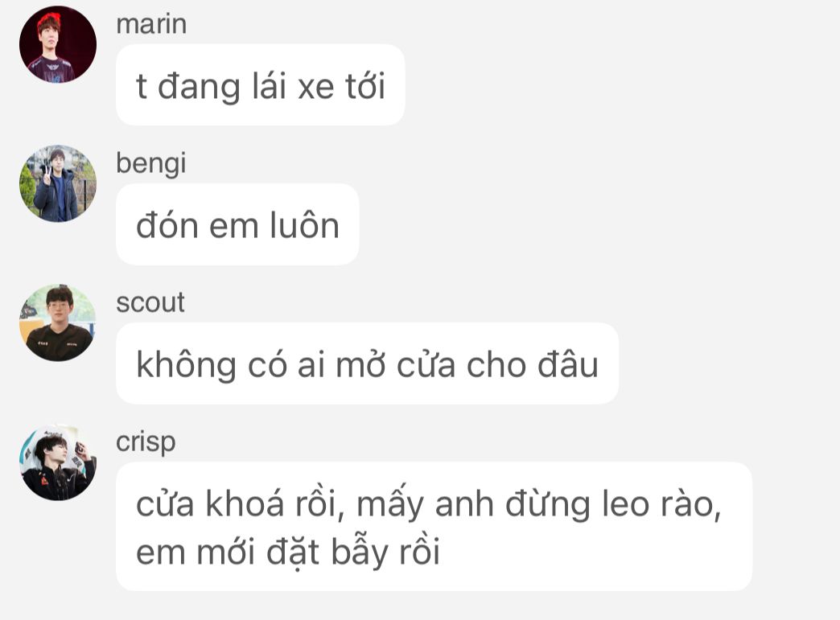Open marin's red-haired profile avatar

[x=58, y=44]
